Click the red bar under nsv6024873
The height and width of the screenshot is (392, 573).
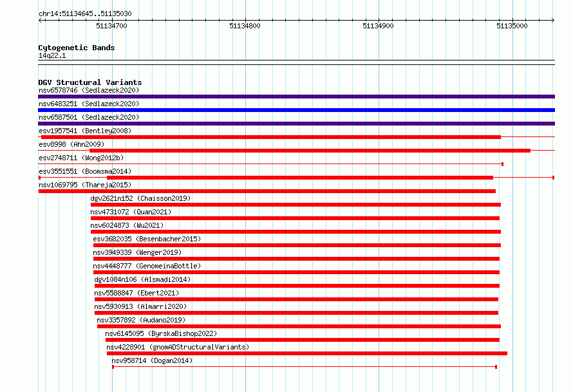coord(296,232)
